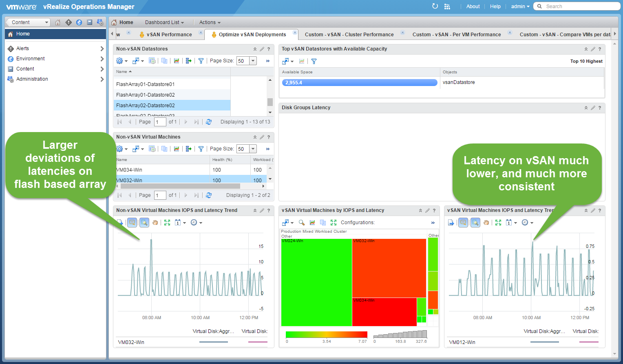Collapse the Disk Groups Latency widget
This screenshot has width=623, height=364.
586,108
